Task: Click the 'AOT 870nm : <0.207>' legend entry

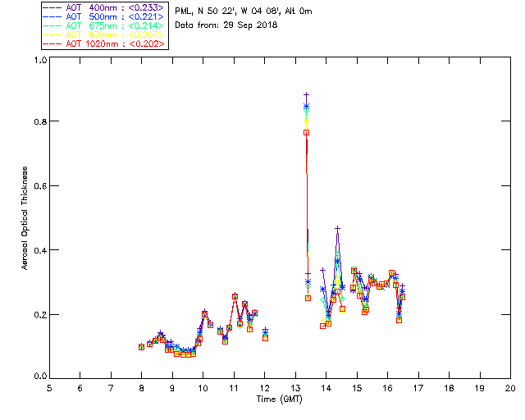Action: click(x=104, y=34)
